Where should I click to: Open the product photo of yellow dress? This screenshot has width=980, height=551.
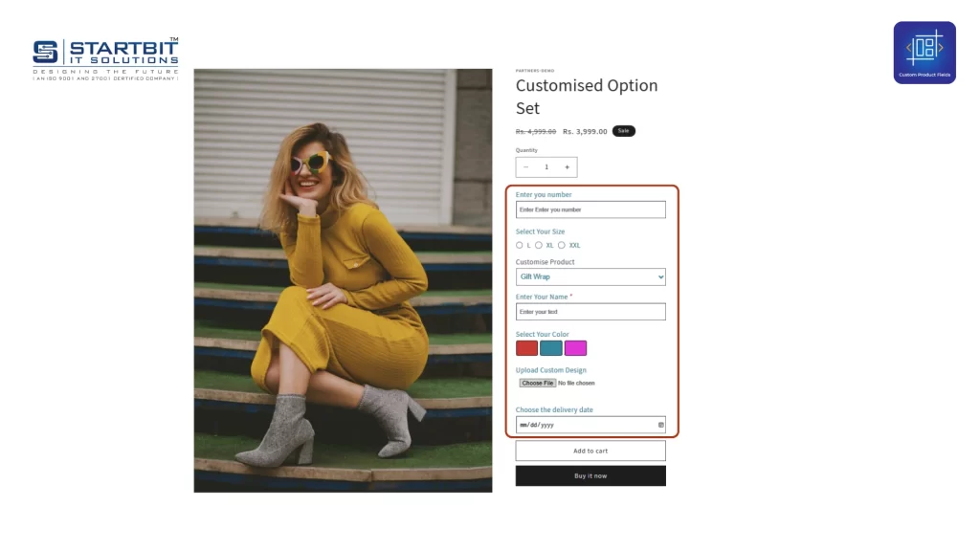pyautogui.click(x=343, y=280)
